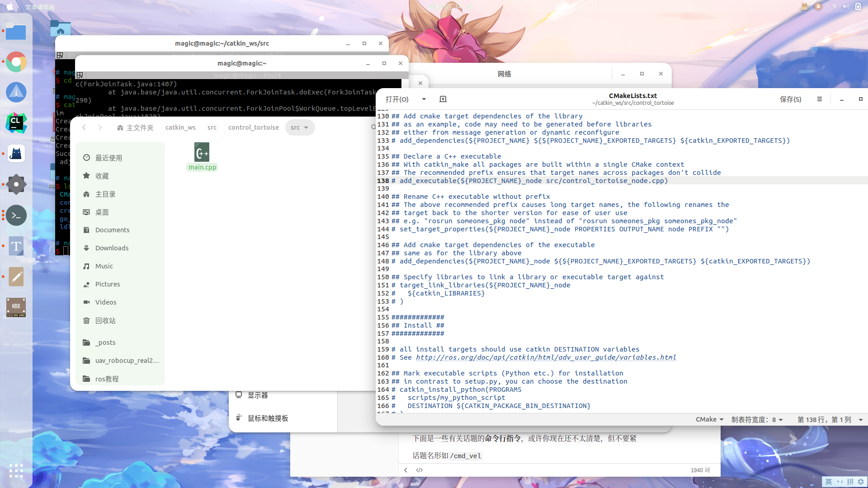Open 回收站 trash in the sidebar

click(x=105, y=320)
